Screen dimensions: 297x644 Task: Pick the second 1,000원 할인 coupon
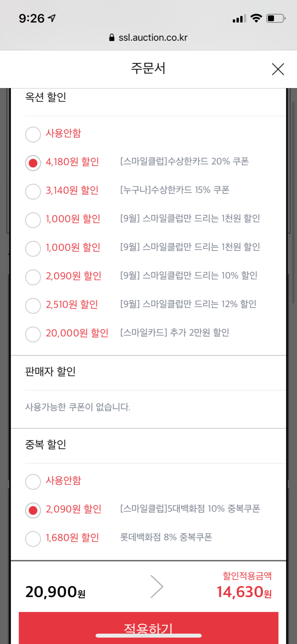(x=33, y=248)
